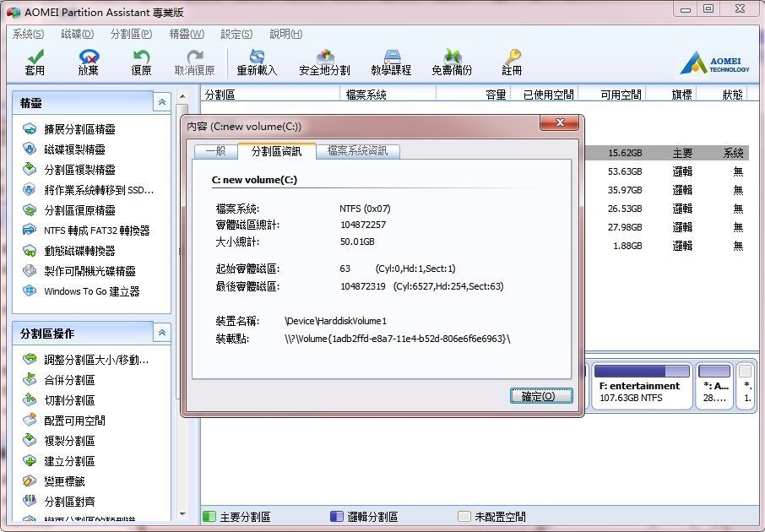Sort by the 檔案系統 column header
Screen dimensions: 765x532
pos(388,95)
